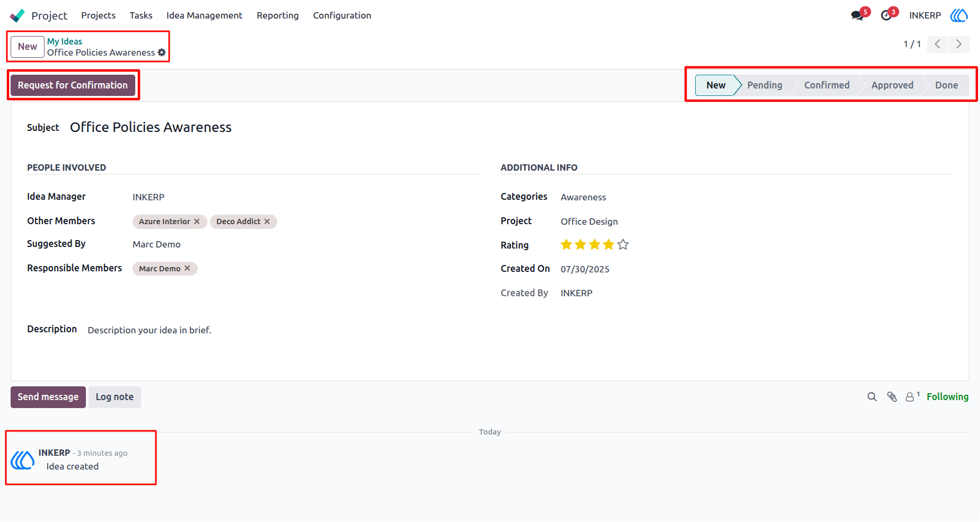Set the rating to four stars
This screenshot has width=980, height=522.
(x=609, y=245)
